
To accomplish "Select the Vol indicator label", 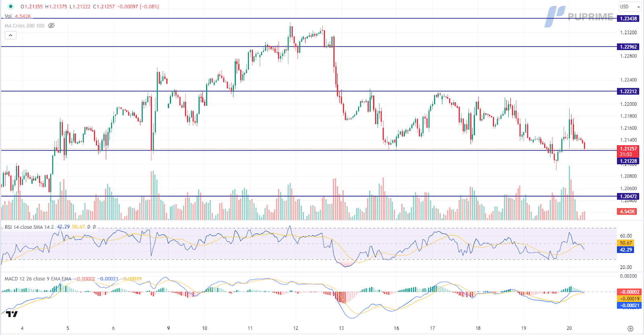I will 8,16.
